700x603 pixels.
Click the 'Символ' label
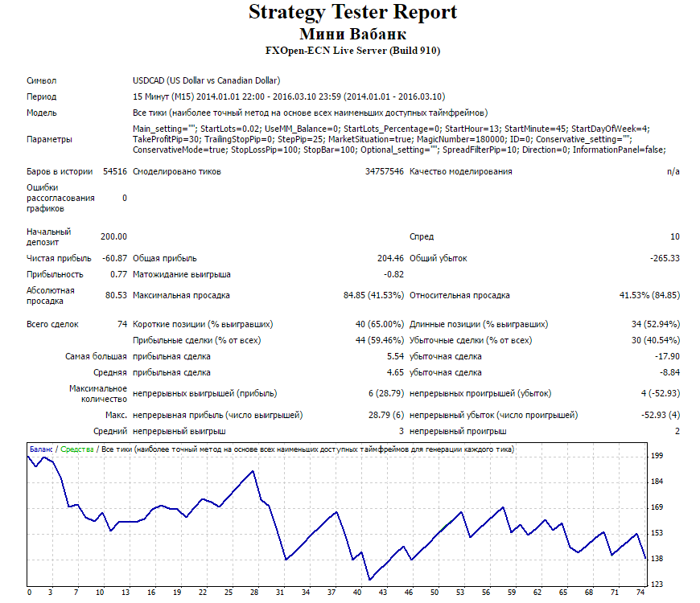[42, 80]
